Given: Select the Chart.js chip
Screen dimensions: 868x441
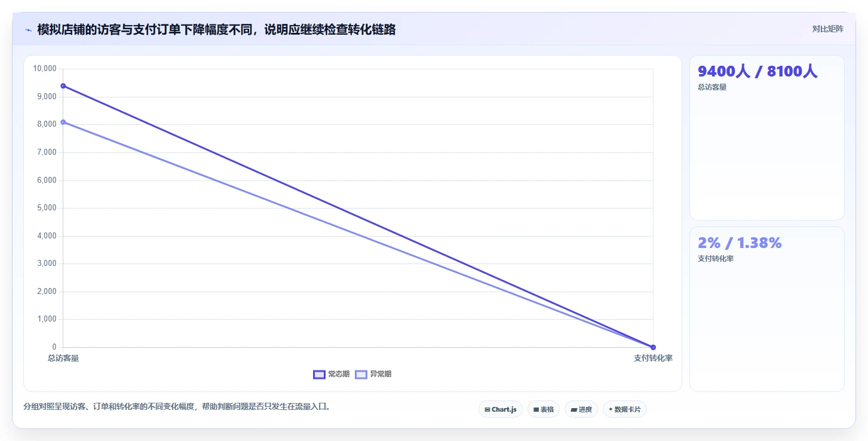Looking at the screenshot, I should [x=501, y=409].
